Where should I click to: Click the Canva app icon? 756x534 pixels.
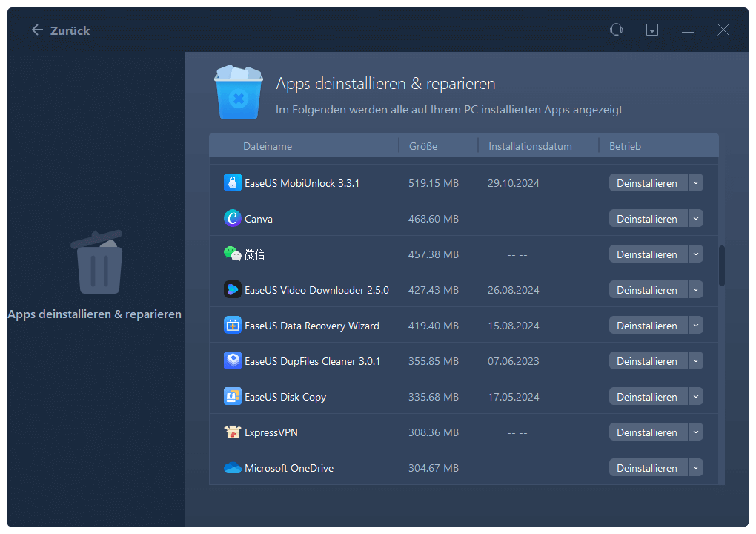(233, 219)
